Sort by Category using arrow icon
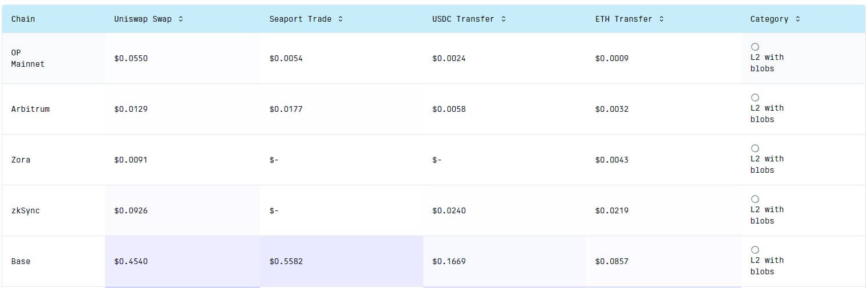 pos(797,19)
